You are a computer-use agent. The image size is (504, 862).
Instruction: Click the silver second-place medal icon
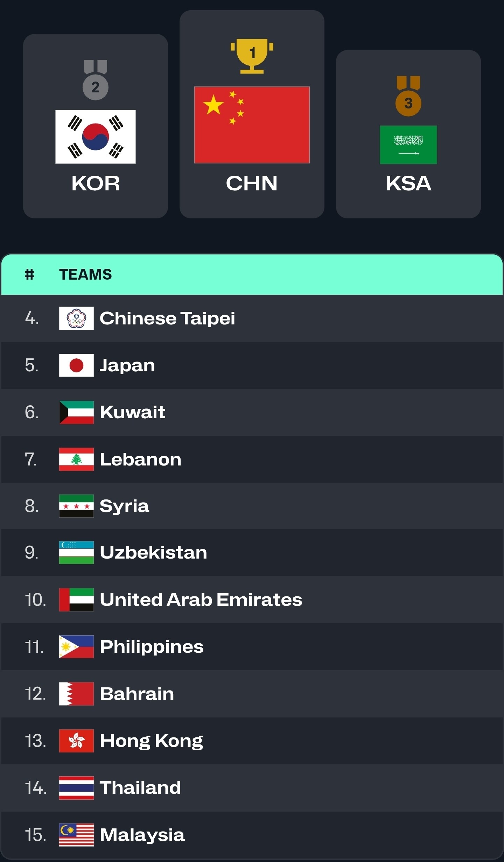click(x=96, y=80)
